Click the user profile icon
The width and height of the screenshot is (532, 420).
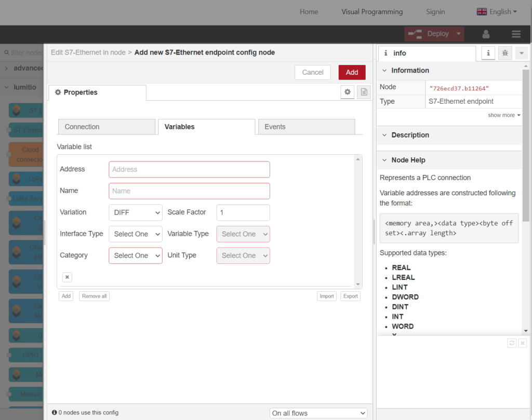click(486, 34)
